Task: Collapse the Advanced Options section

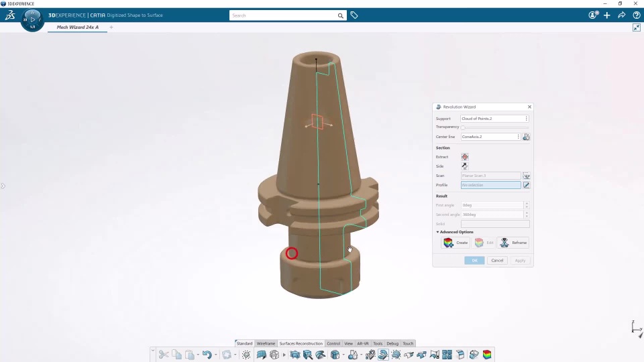Action: (x=455, y=232)
